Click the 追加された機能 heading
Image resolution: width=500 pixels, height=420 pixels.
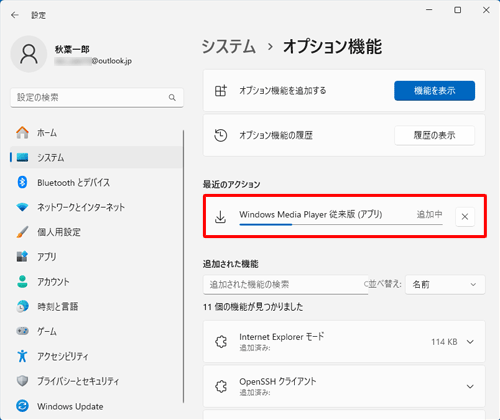[x=231, y=264]
